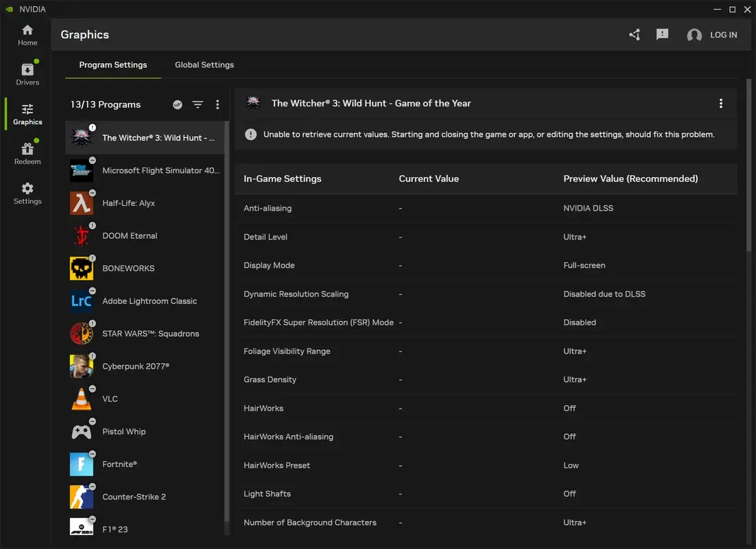Open the Graphics panel from the sidebar
Image resolution: width=756 pixels, height=549 pixels.
27,113
